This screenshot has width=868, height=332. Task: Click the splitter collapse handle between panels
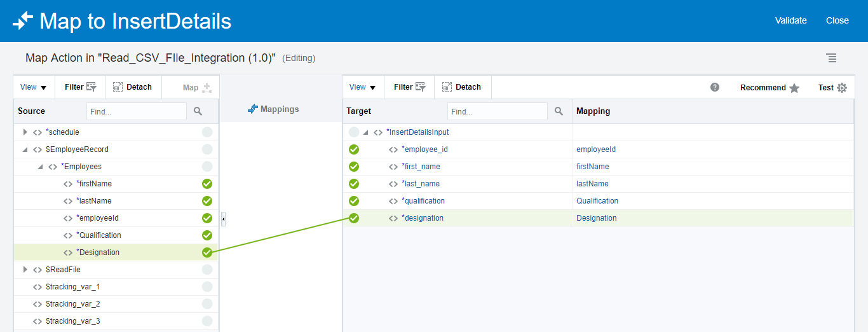pos(223,219)
